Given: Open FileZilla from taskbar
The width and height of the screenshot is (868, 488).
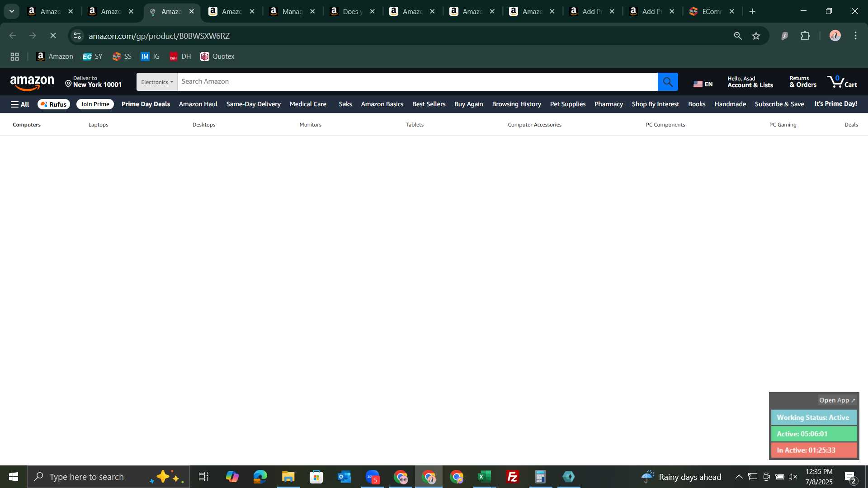Looking at the screenshot, I should (x=513, y=477).
